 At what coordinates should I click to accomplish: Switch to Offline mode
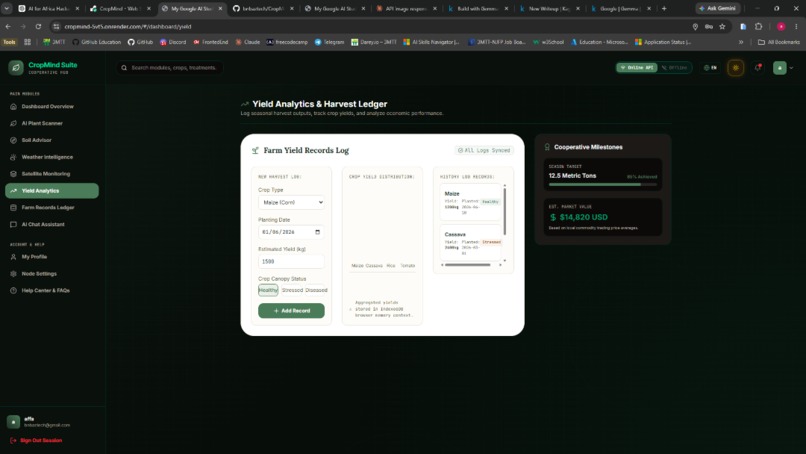coord(674,67)
